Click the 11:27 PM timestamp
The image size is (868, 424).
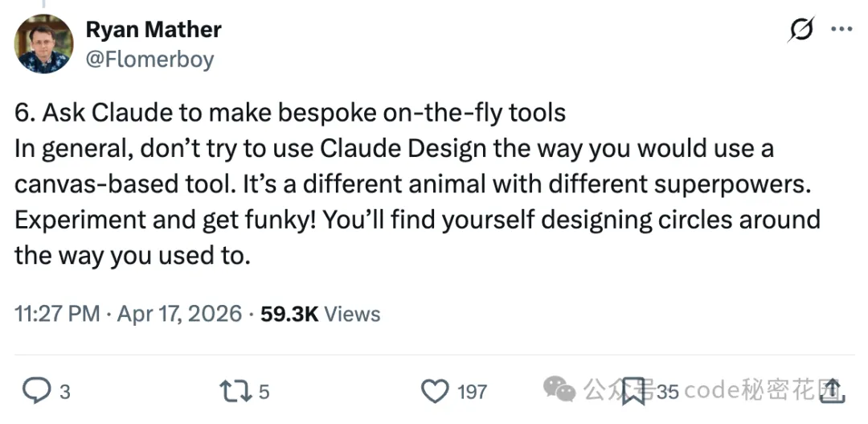pos(57,314)
